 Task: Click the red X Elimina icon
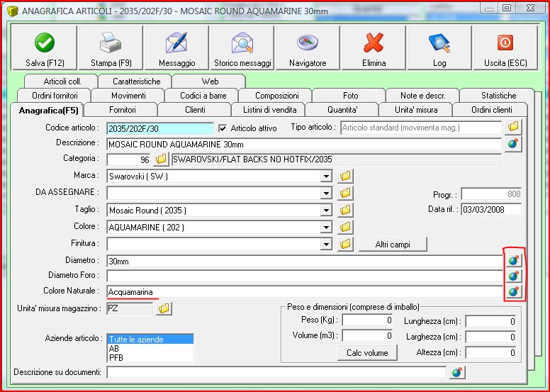pos(374,42)
